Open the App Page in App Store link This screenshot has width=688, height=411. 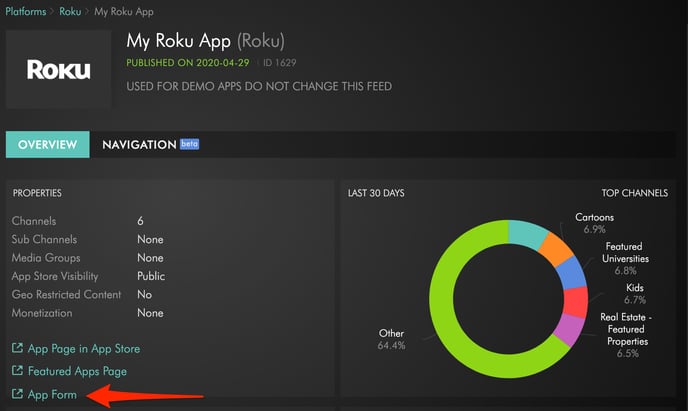83,349
